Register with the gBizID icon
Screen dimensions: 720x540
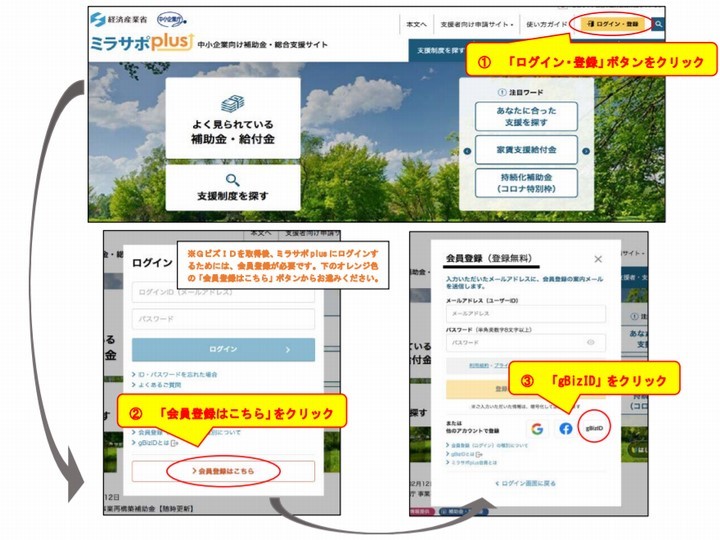(x=594, y=428)
